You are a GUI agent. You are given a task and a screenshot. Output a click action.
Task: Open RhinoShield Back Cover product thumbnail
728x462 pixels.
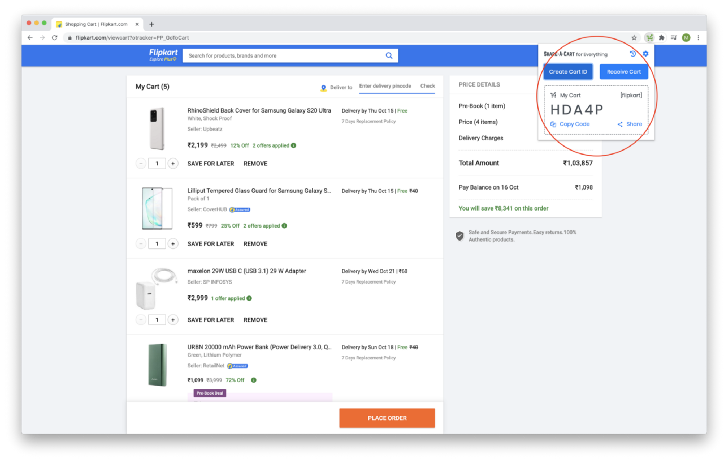pyautogui.click(x=157, y=129)
